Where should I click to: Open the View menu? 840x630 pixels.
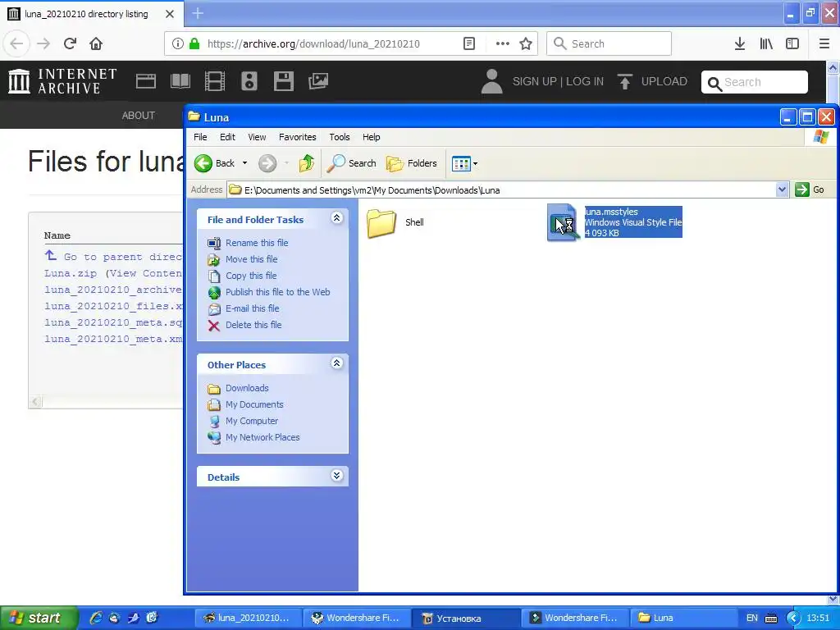(x=257, y=137)
